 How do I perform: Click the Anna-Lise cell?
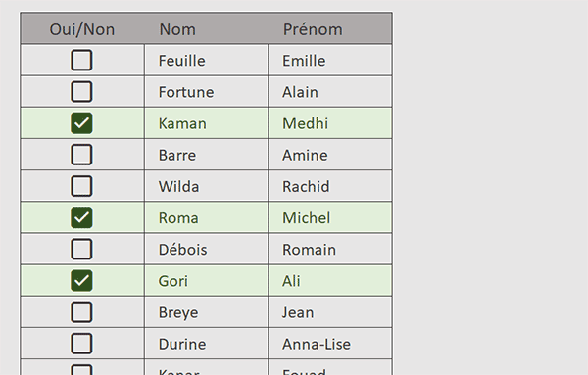[x=330, y=344]
